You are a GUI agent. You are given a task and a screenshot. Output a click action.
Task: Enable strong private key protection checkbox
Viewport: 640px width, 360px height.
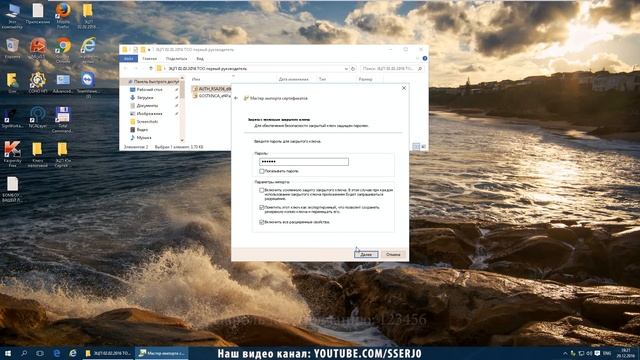pos(262,190)
